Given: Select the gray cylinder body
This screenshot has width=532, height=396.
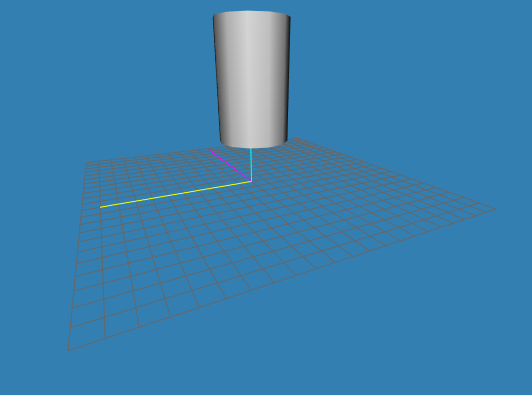Looking at the screenshot, I should pyautogui.click(x=251, y=79).
